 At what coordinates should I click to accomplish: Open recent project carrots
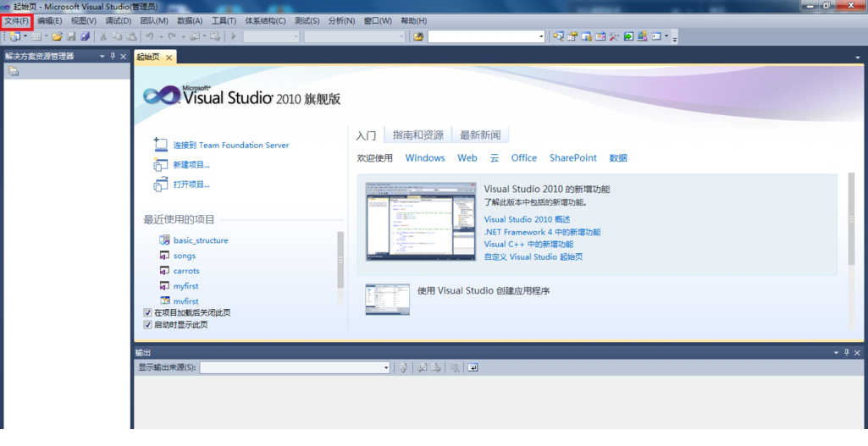(186, 271)
